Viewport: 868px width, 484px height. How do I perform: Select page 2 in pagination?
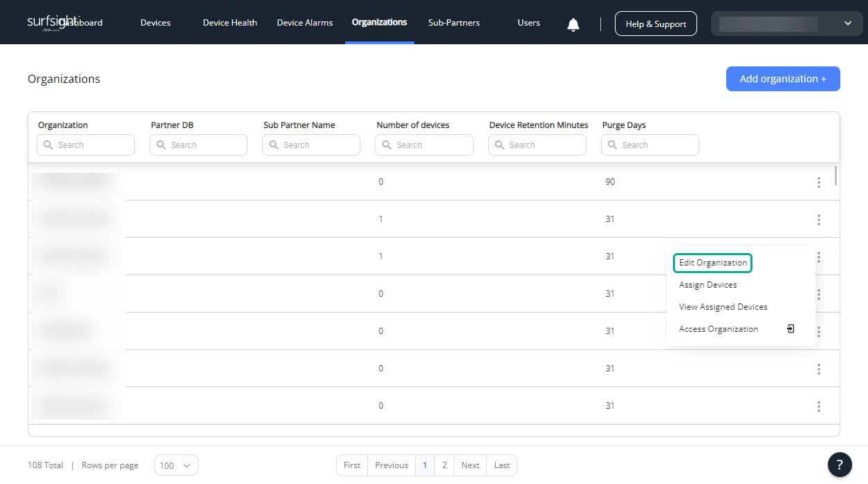point(444,465)
